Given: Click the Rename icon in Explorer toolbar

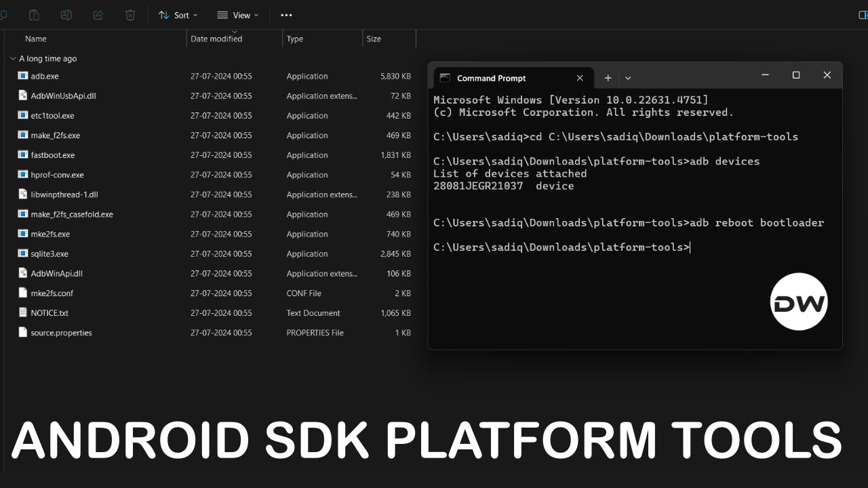Looking at the screenshot, I should click(66, 15).
